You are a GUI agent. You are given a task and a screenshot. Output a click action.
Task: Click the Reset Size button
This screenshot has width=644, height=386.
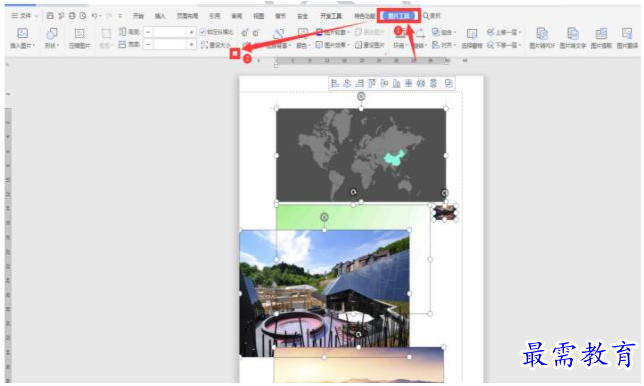(216, 45)
